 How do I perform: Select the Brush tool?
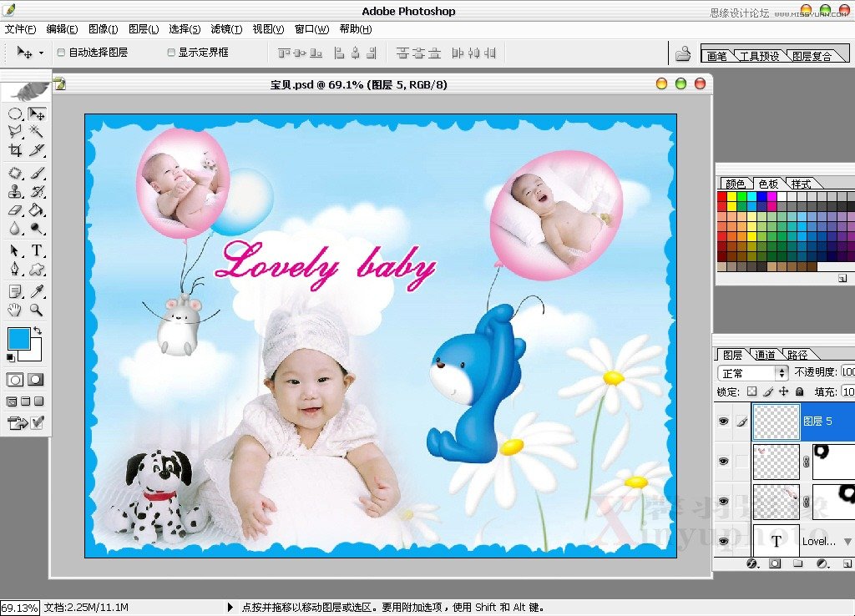click(x=37, y=174)
